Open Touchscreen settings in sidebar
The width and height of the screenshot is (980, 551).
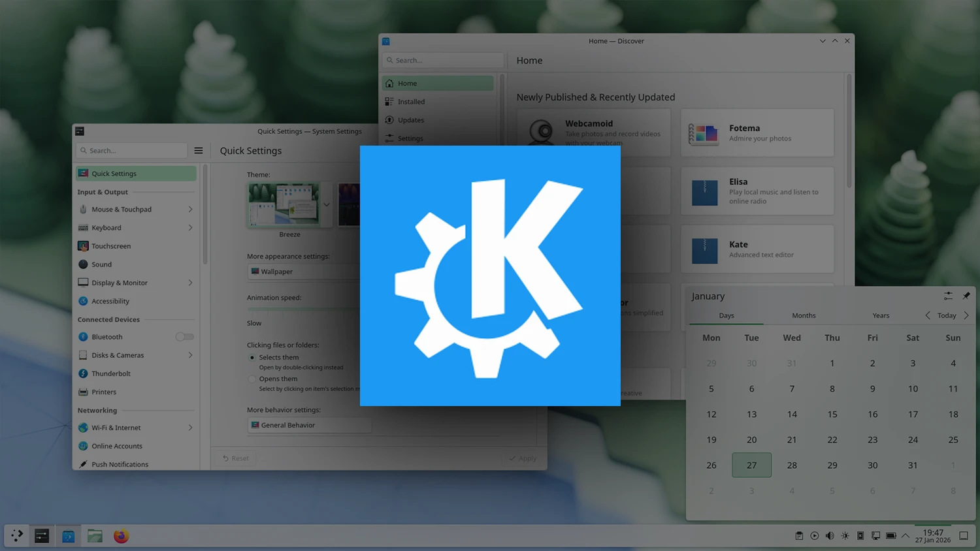pos(136,246)
